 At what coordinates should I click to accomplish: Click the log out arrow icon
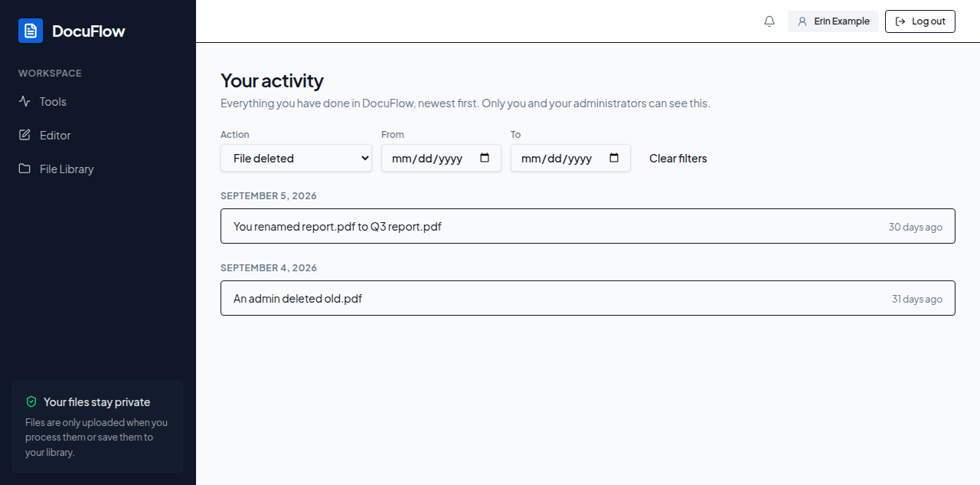point(900,21)
